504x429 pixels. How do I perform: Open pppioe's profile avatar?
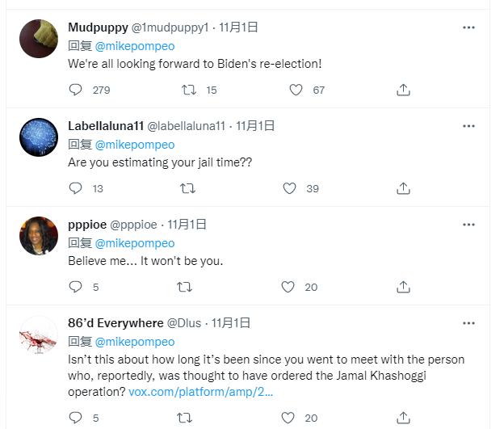(38, 235)
